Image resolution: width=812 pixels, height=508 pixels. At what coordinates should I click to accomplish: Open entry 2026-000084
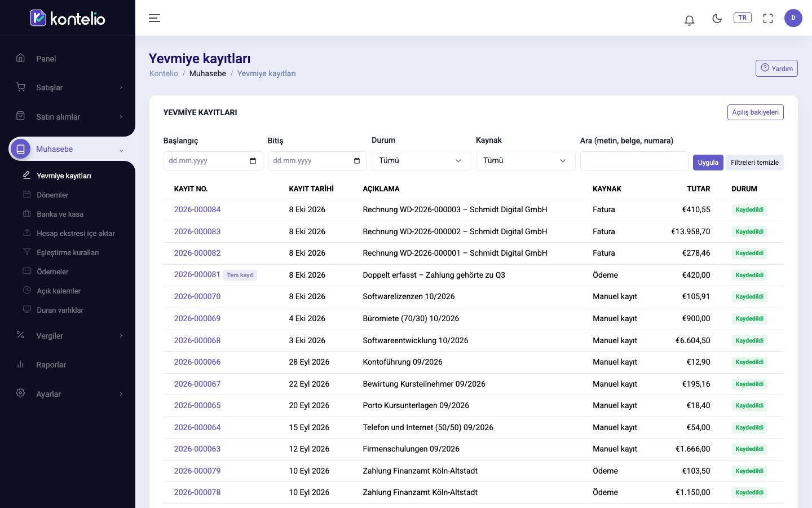[197, 209]
